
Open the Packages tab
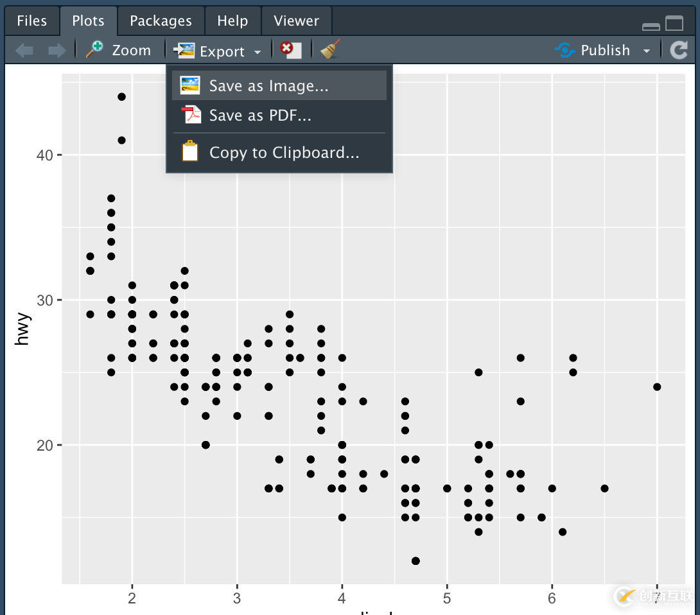tap(161, 21)
